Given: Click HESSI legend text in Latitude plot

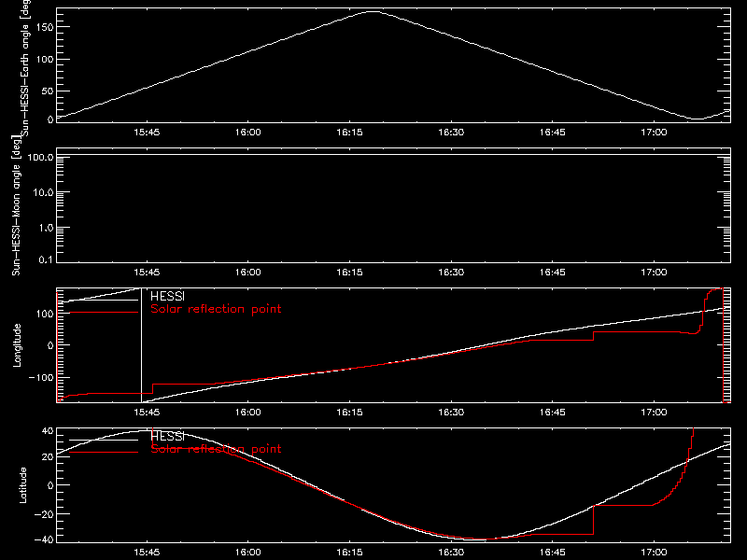Looking at the screenshot, I should point(167,436).
